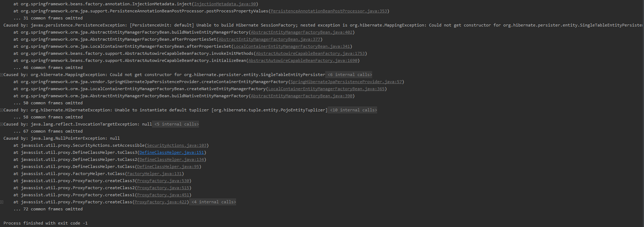
Task: Follow the AbstractEntityManagerFactoryBean.java:402 link
Action: (x=301, y=32)
